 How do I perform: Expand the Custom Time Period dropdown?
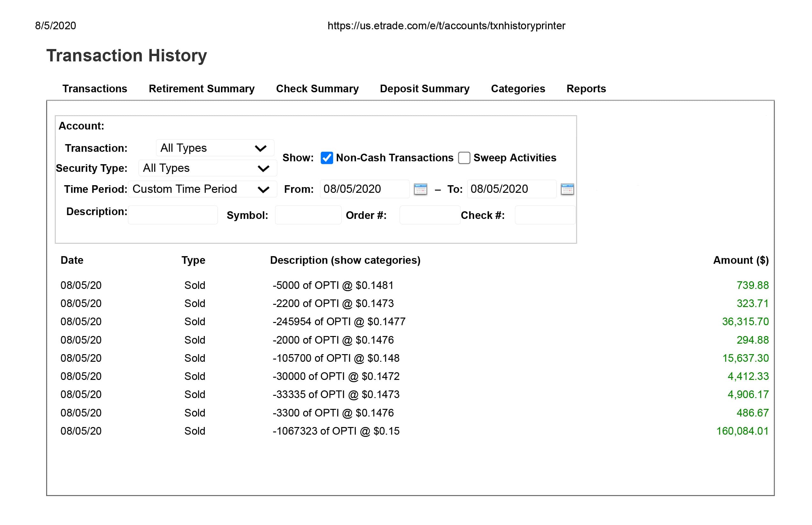point(202,189)
